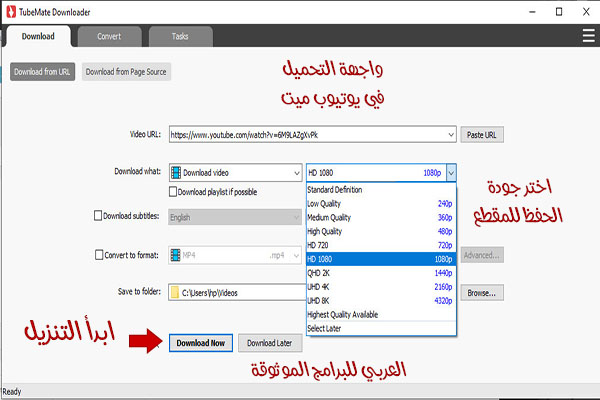This screenshot has height=400, width=600.
Task: Click the Save to folder path field
Action: 238,292
